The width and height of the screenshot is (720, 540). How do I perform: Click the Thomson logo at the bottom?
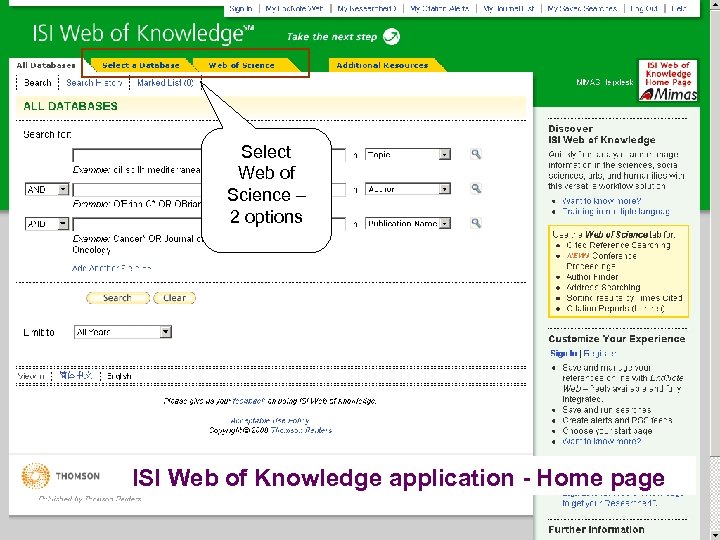click(60, 476)
